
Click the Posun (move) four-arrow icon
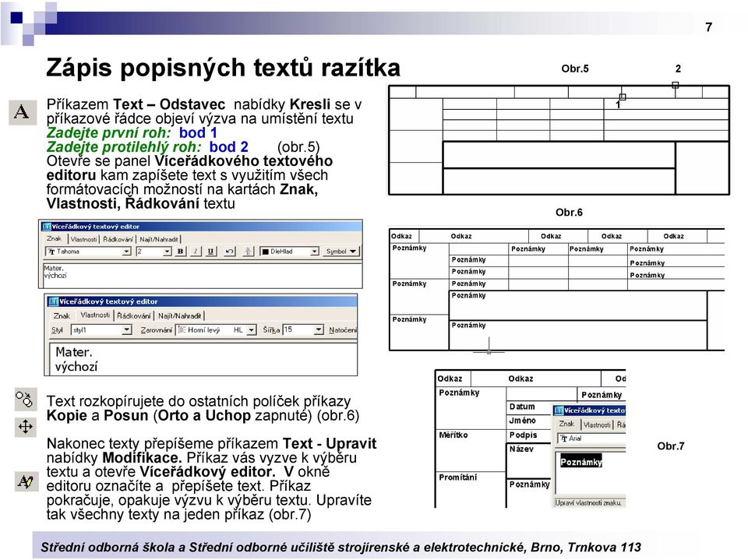pyautogui.click(x=25, y=426)
